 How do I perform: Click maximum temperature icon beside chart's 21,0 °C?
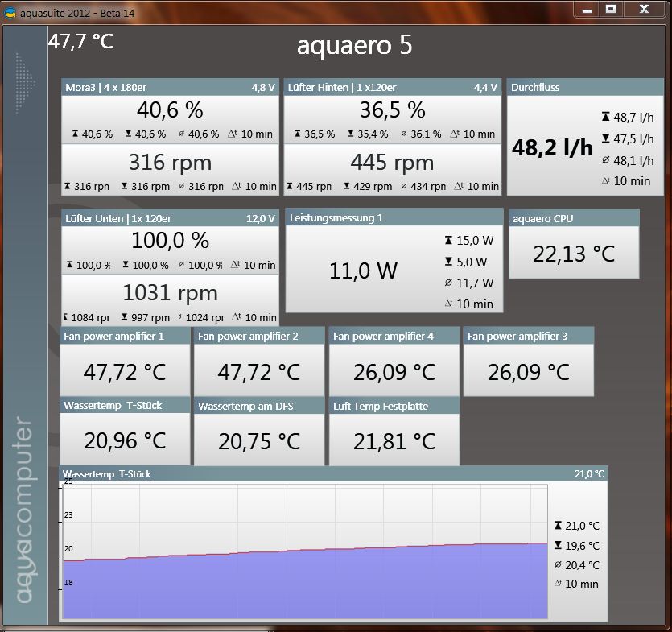(558, 526)
